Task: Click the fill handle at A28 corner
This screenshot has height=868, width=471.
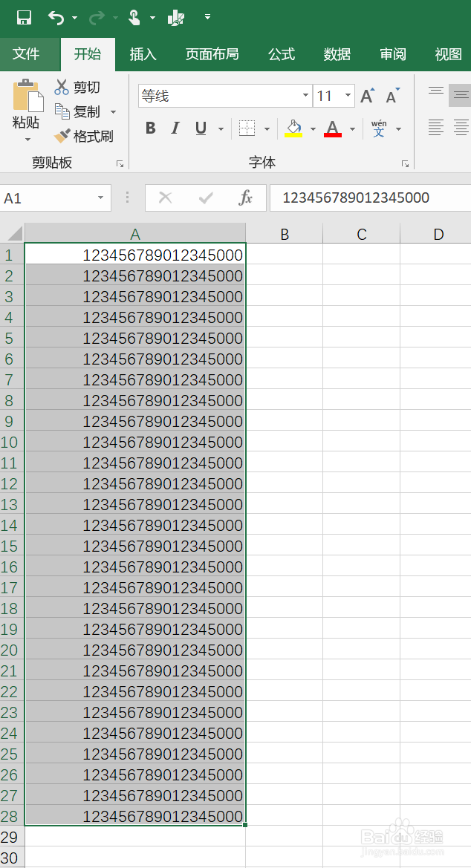Action: click(x=245, y=825)
